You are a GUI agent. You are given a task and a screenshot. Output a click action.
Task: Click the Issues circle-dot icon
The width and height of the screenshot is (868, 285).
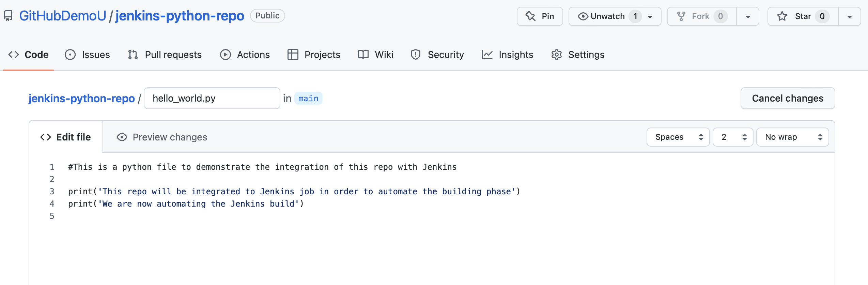click(x=70, y=55)
